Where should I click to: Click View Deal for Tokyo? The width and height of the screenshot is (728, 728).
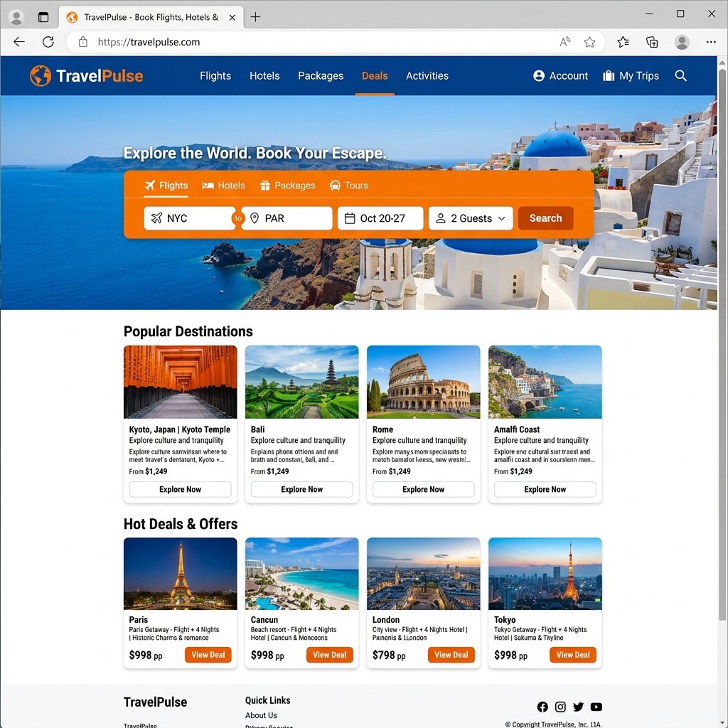point(573,655)
